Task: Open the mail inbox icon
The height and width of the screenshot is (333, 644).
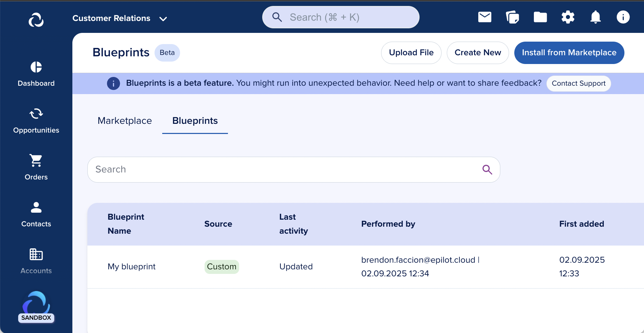Action: pyautogui.click(x=485, y=17)
